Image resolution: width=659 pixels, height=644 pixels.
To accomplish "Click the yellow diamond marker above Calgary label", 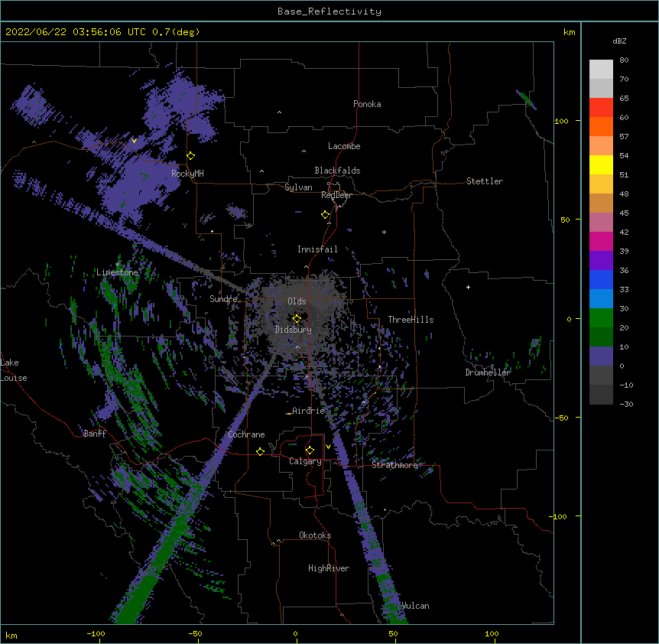I will tap(310, 450).
